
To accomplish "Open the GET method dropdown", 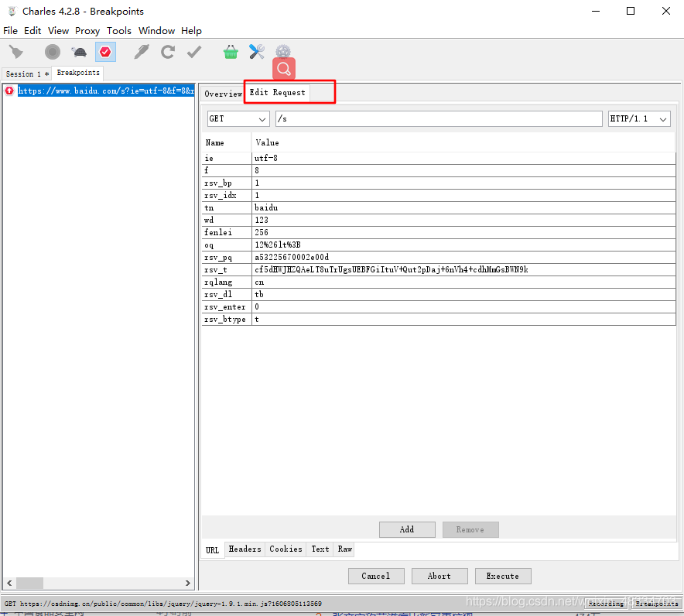I will (238, 118).
